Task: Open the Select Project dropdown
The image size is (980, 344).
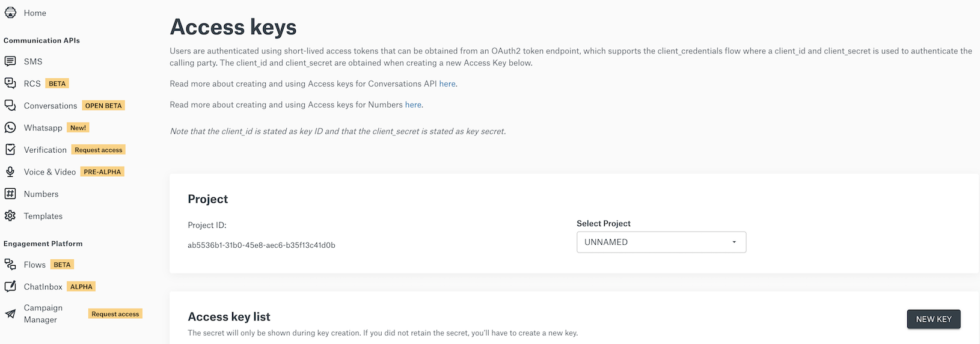Action: (661, 242)
